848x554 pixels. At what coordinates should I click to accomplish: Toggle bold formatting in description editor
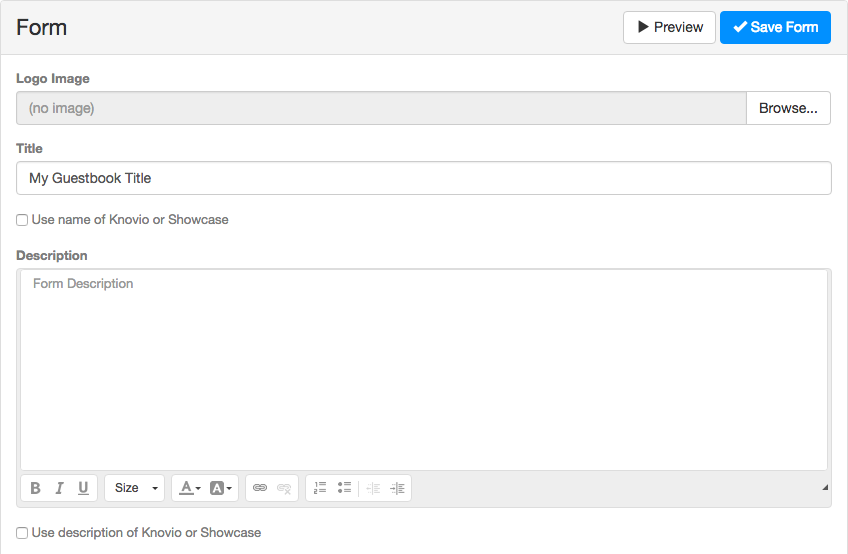pos(35,488)
